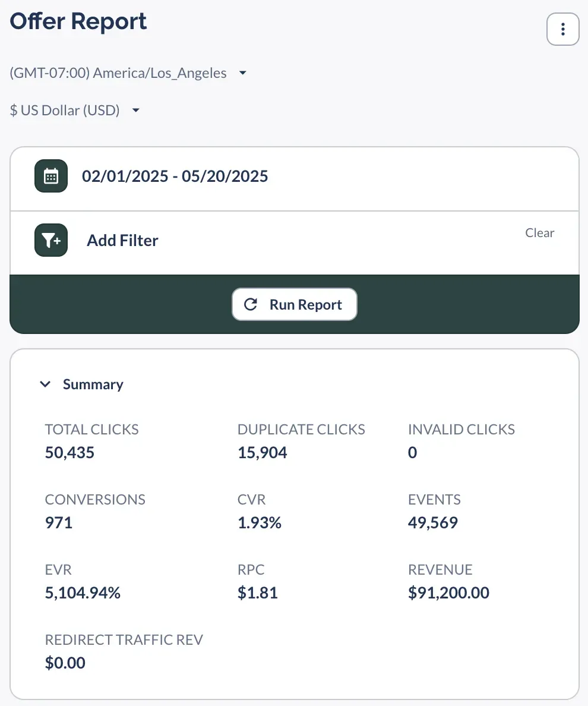The width and height of the screenshot is (588, 706).
Task: Select the date range 02/01/2025 - 05/20/2025
Action: click(175, 176)
